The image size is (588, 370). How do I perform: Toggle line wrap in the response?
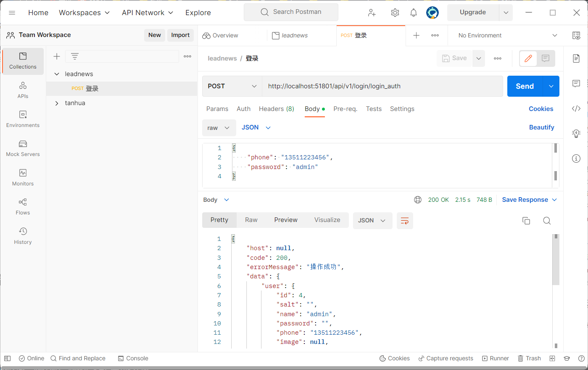[x=405, y=221]
